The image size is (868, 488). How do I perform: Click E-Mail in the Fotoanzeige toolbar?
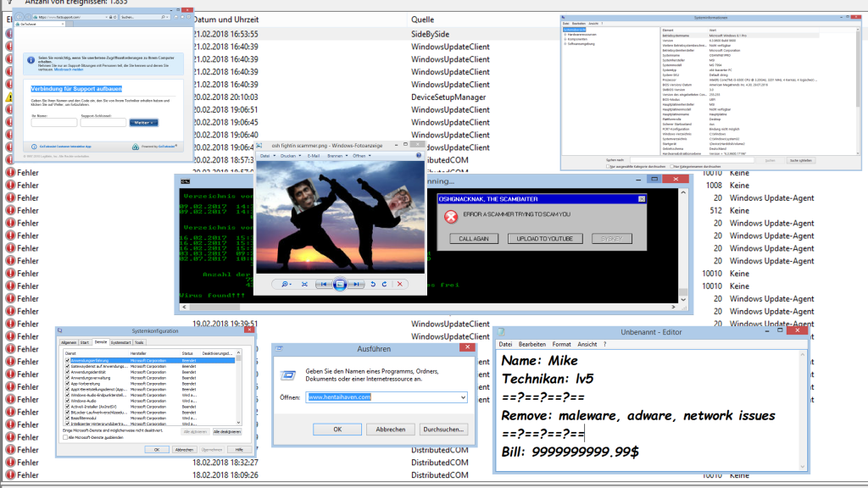pos(314,156)
